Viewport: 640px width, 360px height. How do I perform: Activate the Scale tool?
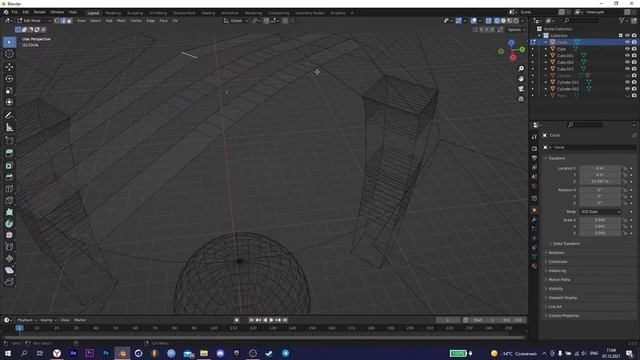tap(9, 90)
